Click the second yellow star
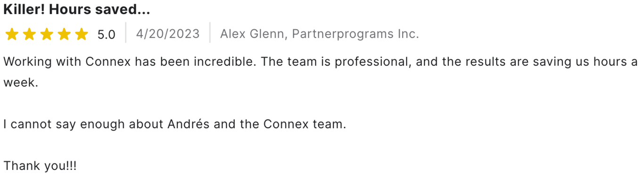This screenshot has width=644, height=177. point(29,34)
